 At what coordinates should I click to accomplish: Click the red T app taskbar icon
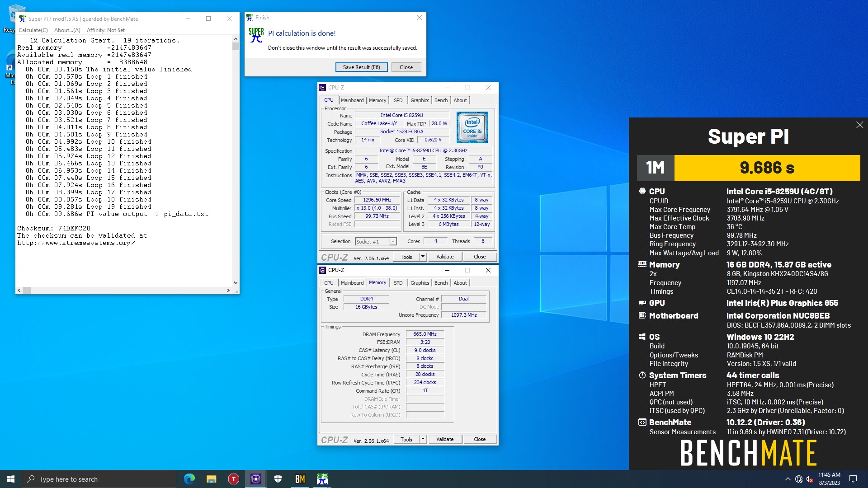pos(233,479)
